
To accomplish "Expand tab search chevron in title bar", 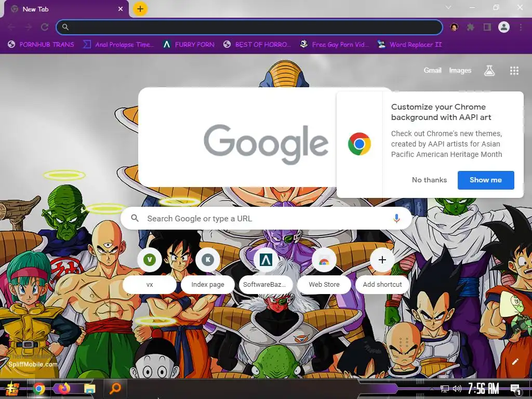I will coord(448,7).
